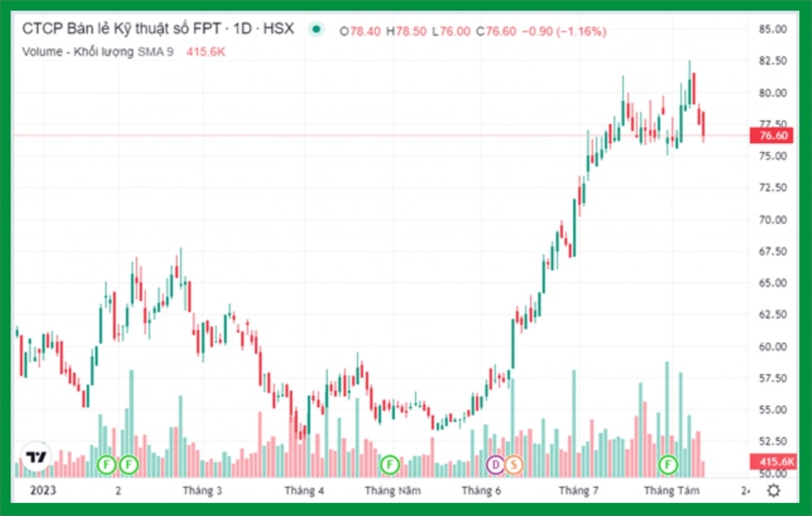This screenshot has height=516, width=812.
Task: Click the 75.00 price axis label
Action: pyautogui.click(x=773, y=156)
